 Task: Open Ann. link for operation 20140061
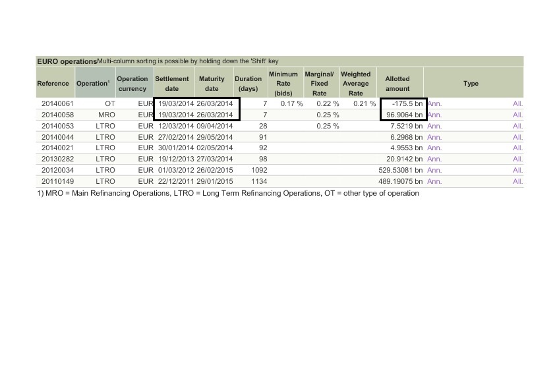pyautogui.click(x=434, y=103)
